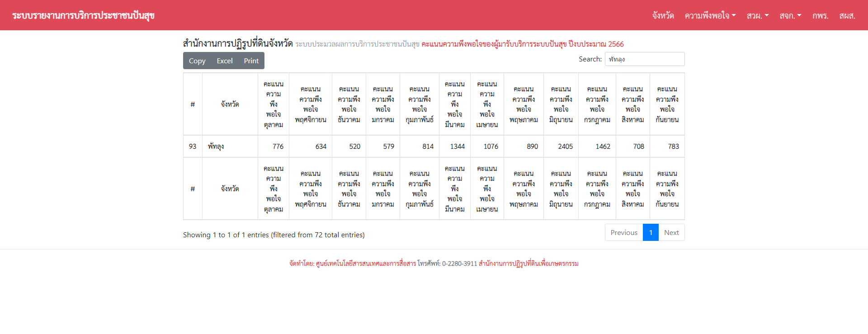Viewport: 868px width, 334px height.
Task: Sort by the จังหวัด column header
Action: point(230,104)
